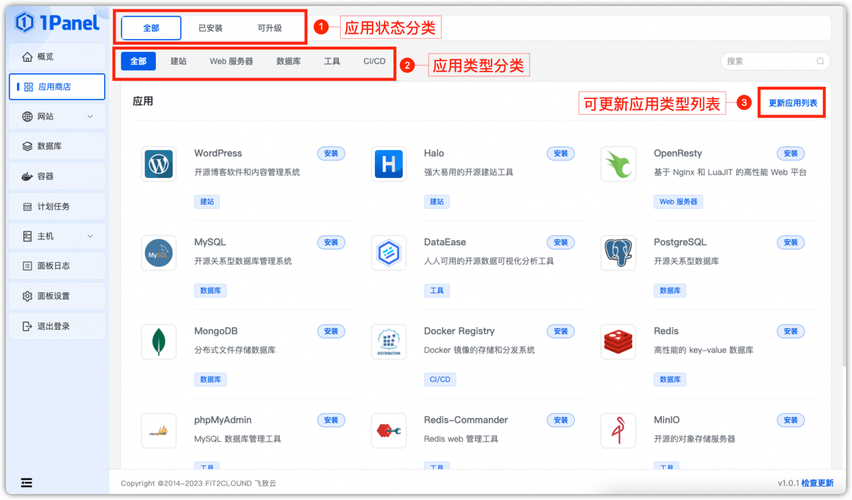Install the DataEase app
The image size is (852, 500).
(561, 242)
